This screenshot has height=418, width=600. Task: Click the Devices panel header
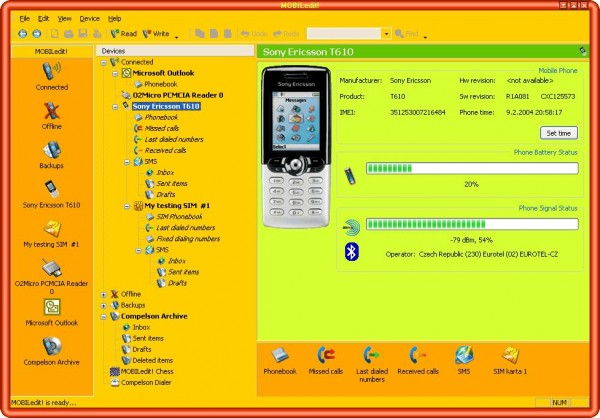pyautogui.click(x=175, y=51)
